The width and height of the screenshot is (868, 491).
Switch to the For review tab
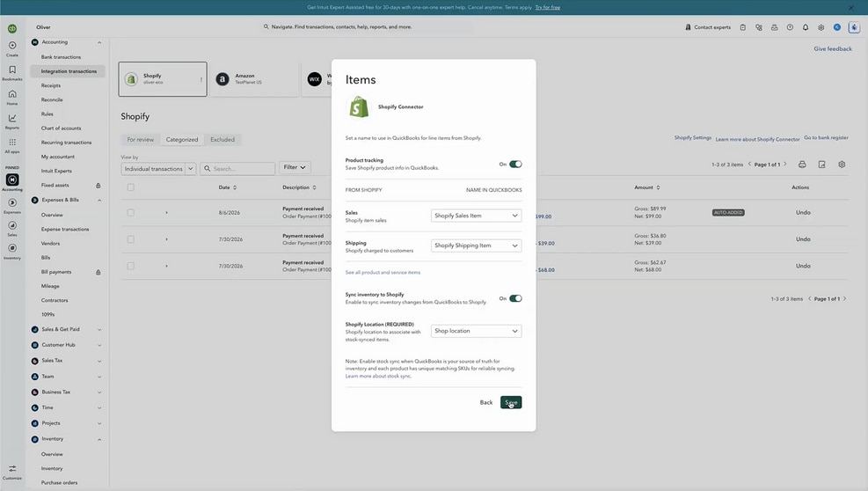pyautogui.click(x=141, y=140)
